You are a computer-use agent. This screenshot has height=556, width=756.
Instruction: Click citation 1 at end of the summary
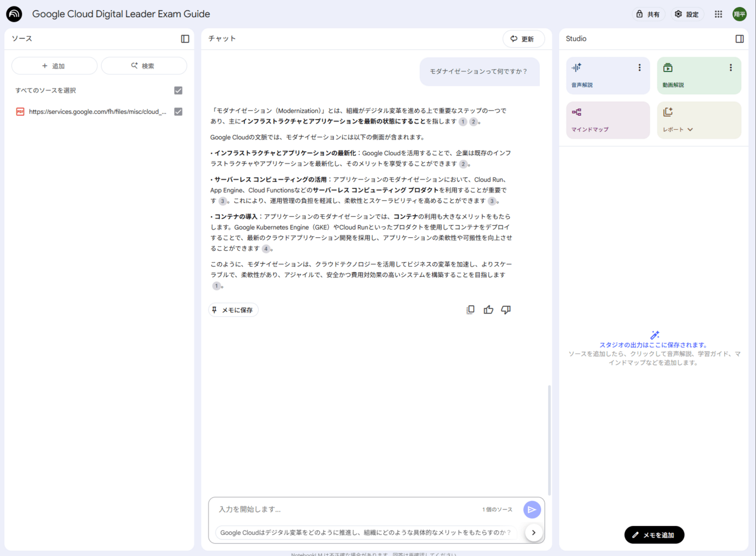click(x=216, y=286)
